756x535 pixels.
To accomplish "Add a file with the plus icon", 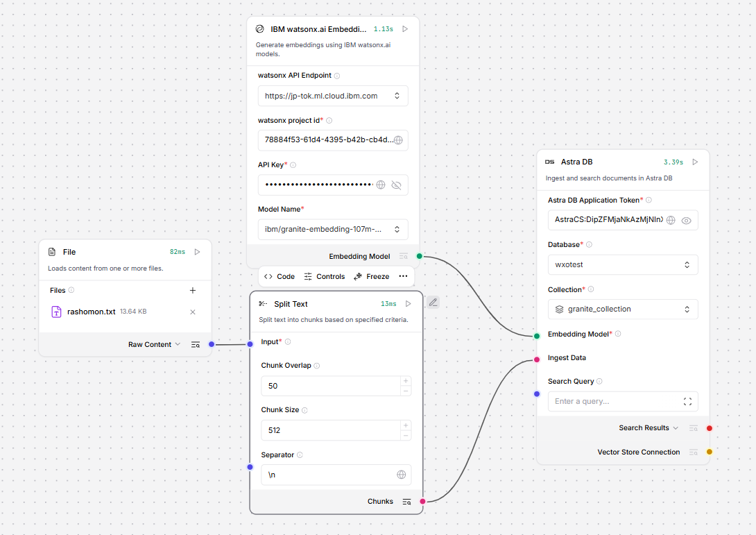I will 193,291.
